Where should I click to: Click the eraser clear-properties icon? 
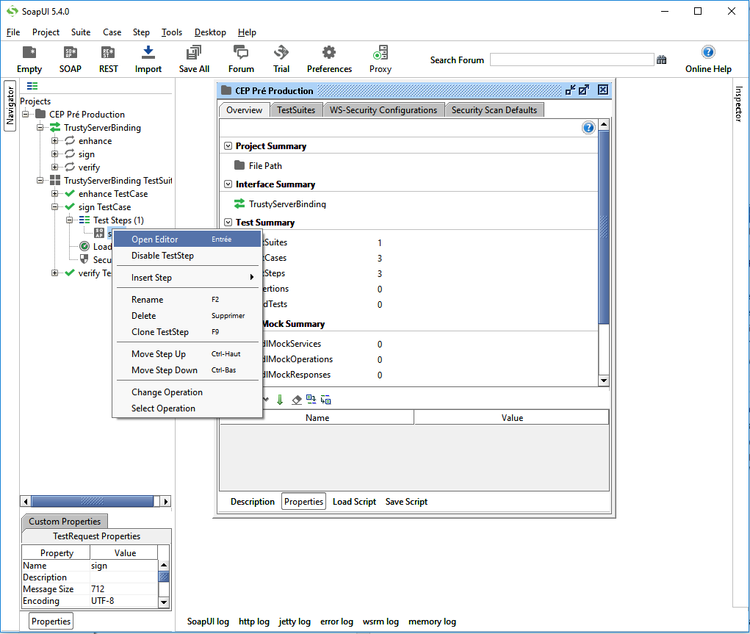click(297, 400)
